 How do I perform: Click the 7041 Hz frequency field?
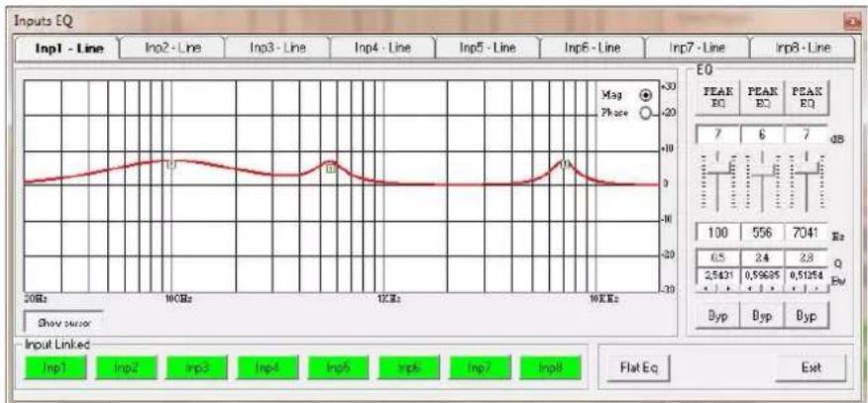click(x=806, y=233)
